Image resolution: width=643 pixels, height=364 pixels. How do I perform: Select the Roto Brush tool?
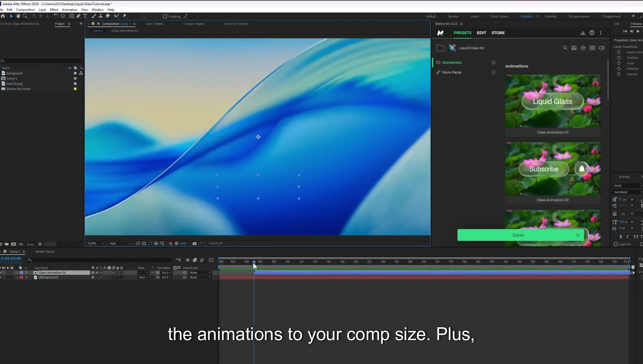pos(116,16)
